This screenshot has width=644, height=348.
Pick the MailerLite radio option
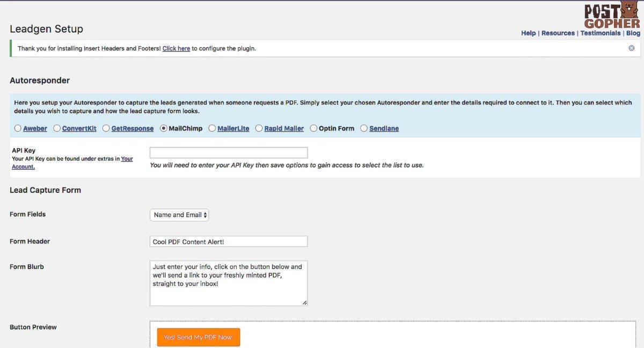[212, 128]
